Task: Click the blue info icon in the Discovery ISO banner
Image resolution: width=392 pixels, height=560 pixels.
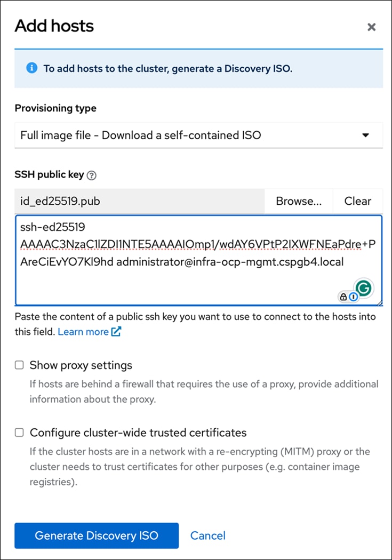Action: click(x=31, y=69)
